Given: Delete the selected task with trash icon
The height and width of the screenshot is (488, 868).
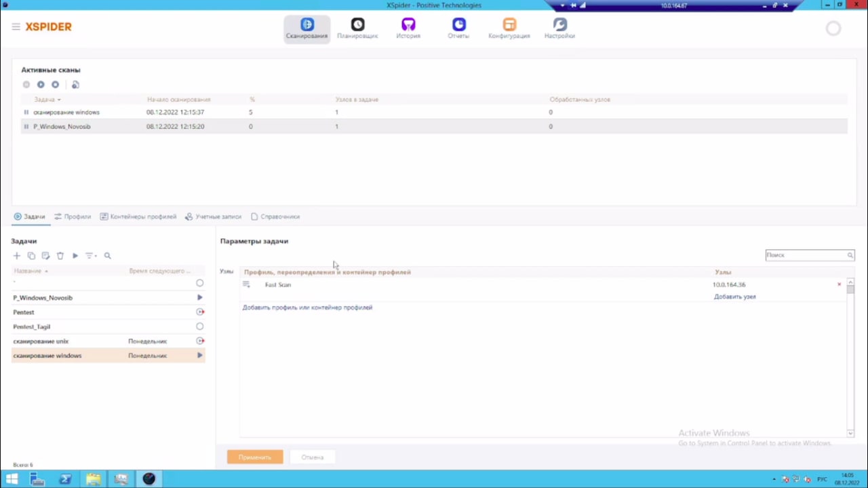Looking at the screenshot, I should tap(60, 256).
